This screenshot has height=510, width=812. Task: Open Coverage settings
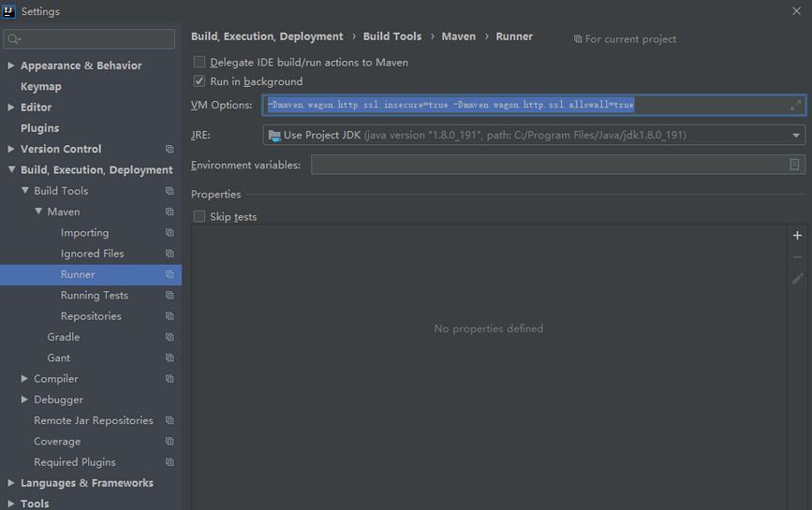(x=57, y=441)
